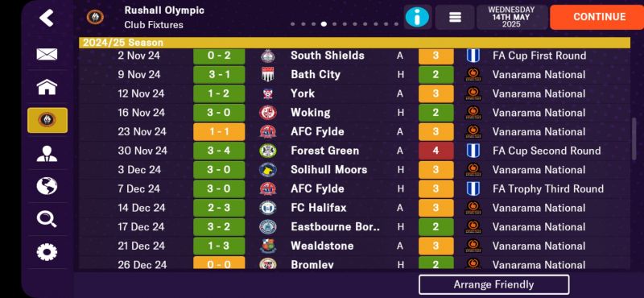The height and width of the screenshot is (298, 644).
Task: Open the world globe icon
Action: coord(47,186)
